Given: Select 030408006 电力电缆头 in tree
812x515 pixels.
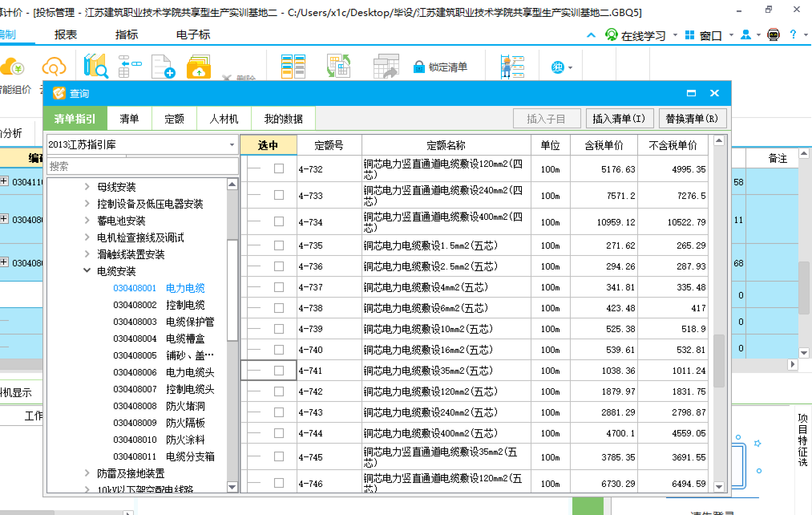Looking at the screenshot, I should pos(164,372).
